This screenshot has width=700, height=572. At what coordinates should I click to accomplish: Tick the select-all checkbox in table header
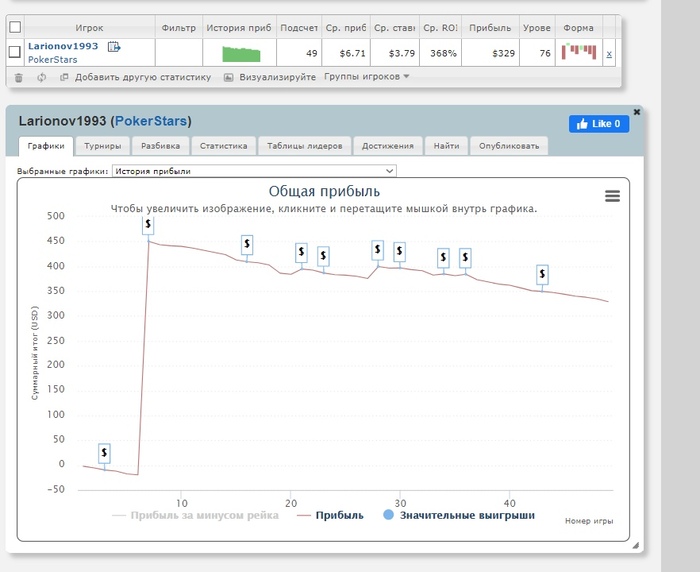[15, 27]
